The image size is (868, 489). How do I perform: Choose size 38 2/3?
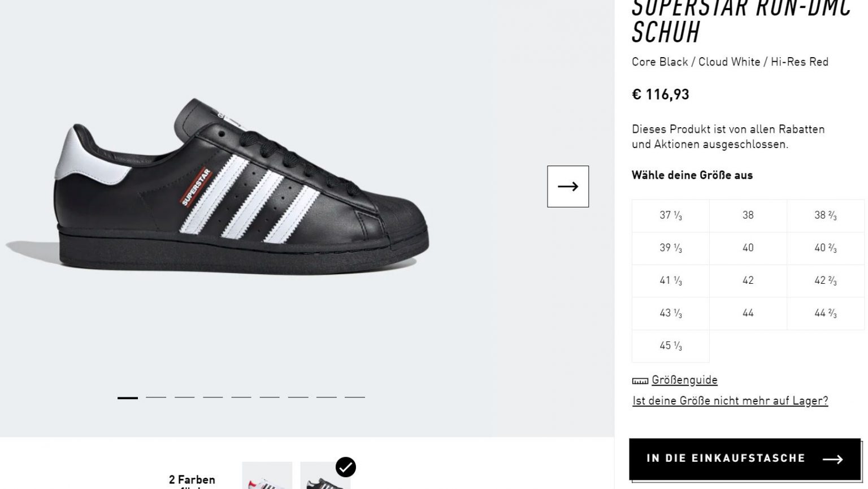(x=825, y=215)
